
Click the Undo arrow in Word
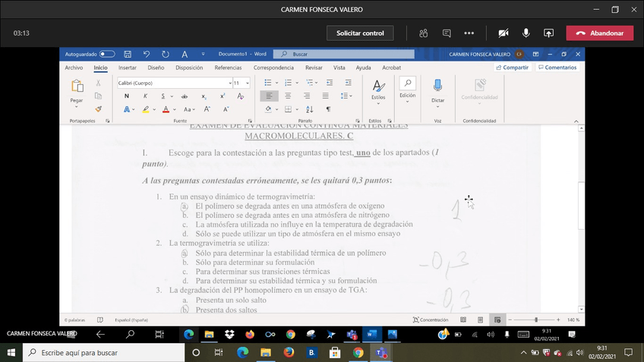pos(147,55)
